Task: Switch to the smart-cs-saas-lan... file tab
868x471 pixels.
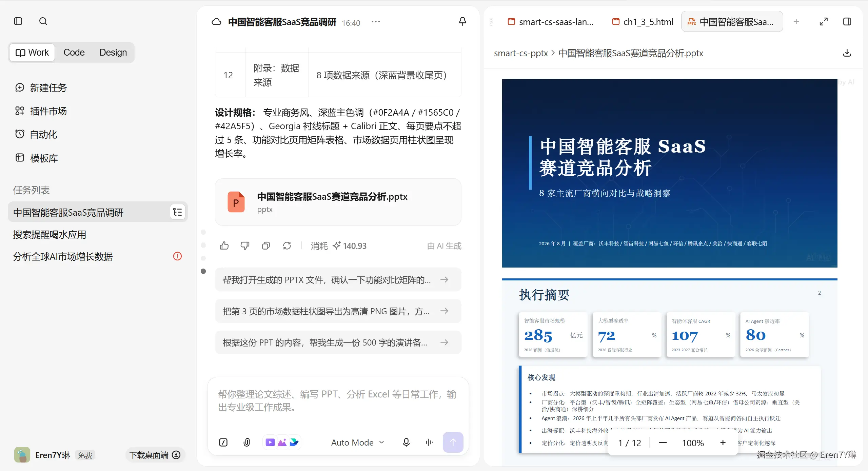Action: (550, 22)
